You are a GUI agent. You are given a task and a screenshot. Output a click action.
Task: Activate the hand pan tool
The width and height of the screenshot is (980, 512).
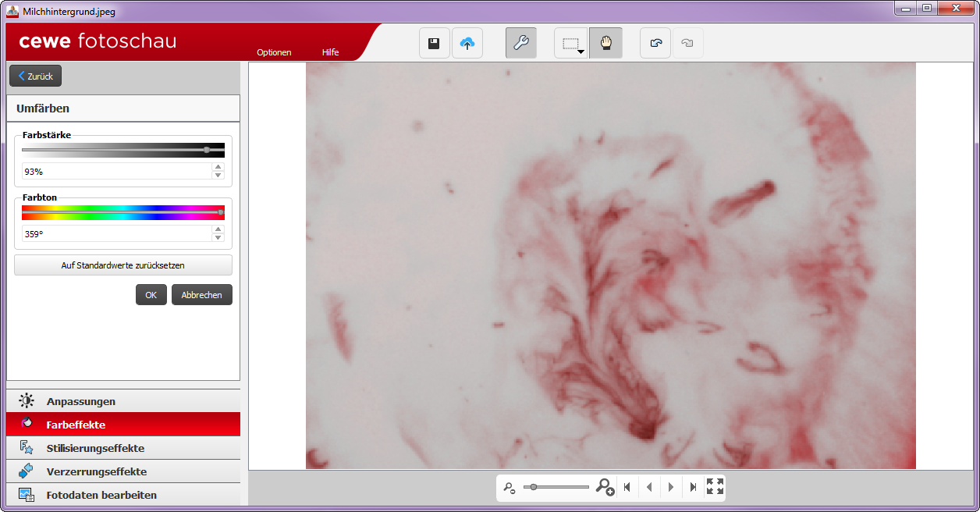(605, 44)
